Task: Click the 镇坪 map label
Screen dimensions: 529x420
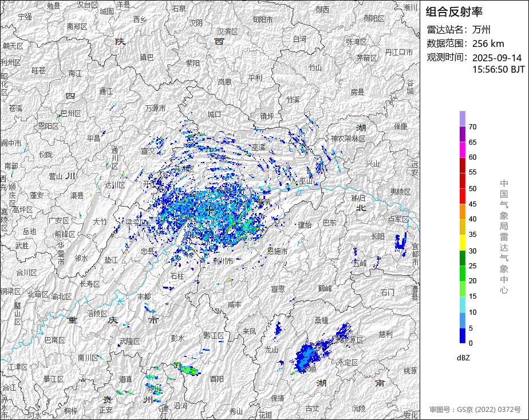Action: point(267,116)
